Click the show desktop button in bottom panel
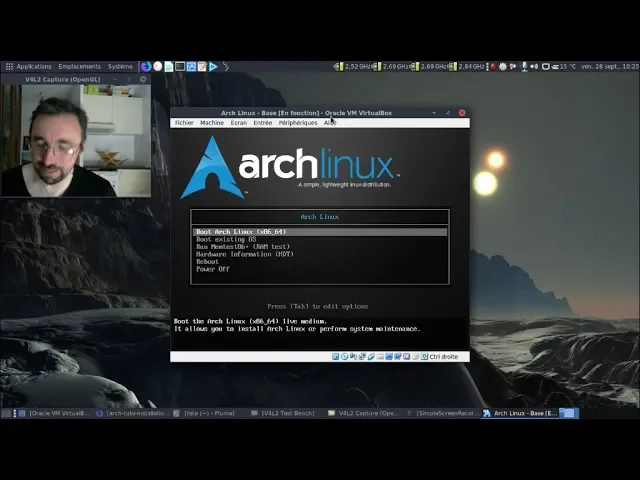 coord(6,413)
